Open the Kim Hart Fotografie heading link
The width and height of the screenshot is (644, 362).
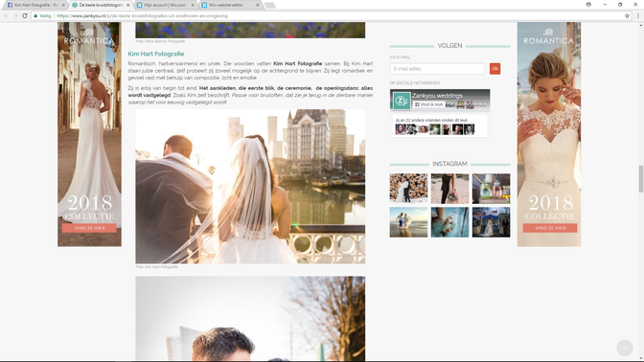click(x=155, y=54)
